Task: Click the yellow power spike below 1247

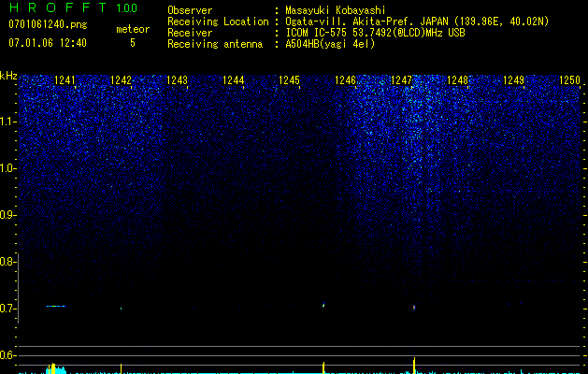Action: (x=414, y=366)
